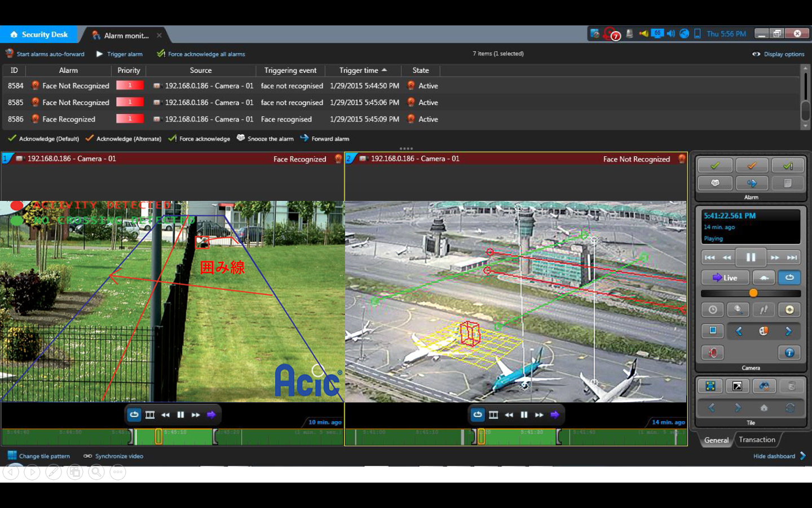Toggle Synchronize video option
The width and height of the screenshot is (812, 508).
point(113,456)
